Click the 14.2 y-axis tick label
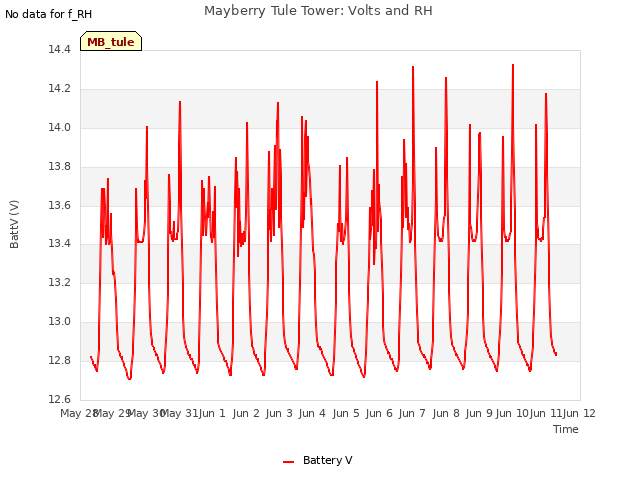This screenshot has height=480, width=640. point(59,89)
